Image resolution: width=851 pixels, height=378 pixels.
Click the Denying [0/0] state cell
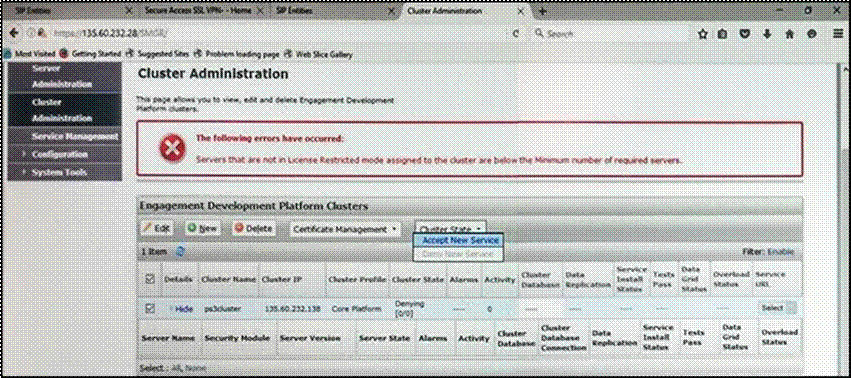[409, 308]
